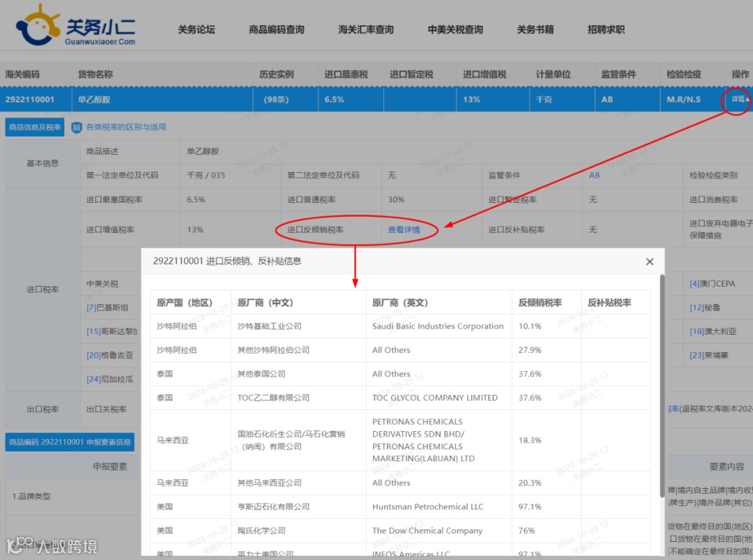Click 中美关税 label in 进口税率

tap(102, 284)
